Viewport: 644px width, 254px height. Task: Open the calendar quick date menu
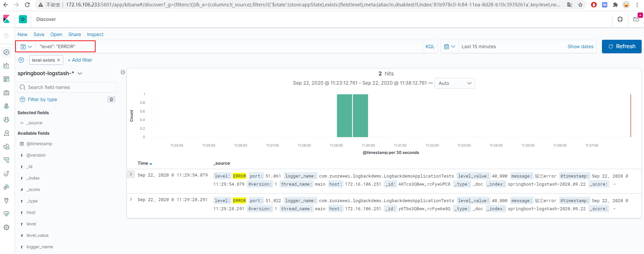point(450,46)
